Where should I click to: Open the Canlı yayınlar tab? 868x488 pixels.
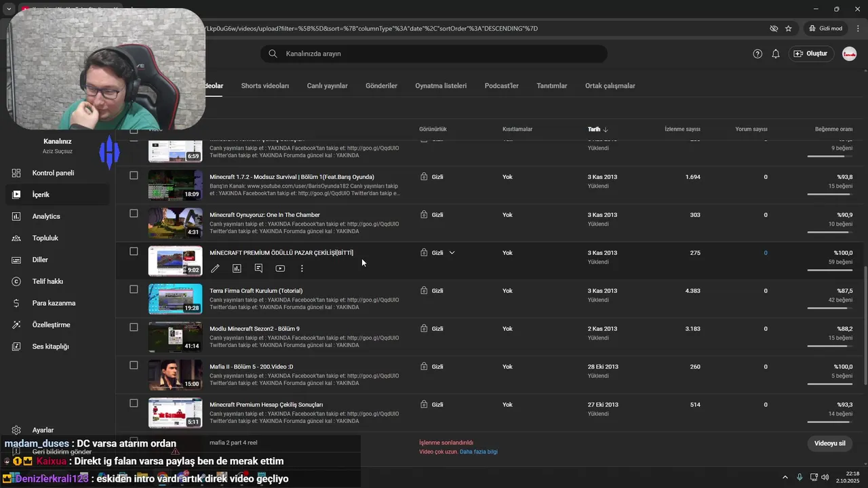click(x=327, y=86)
